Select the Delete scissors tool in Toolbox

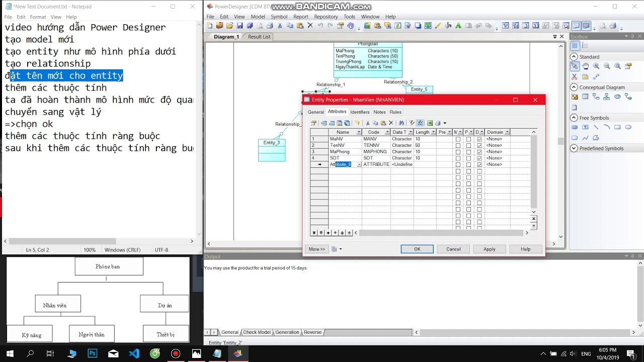click(575, 77)
